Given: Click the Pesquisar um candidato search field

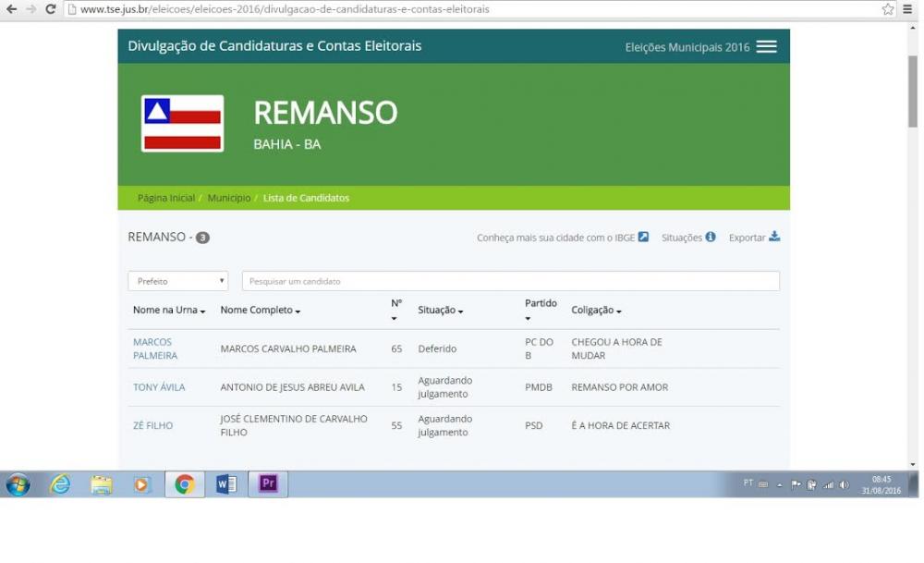Looking at the screenshot, I should (510, 281).
